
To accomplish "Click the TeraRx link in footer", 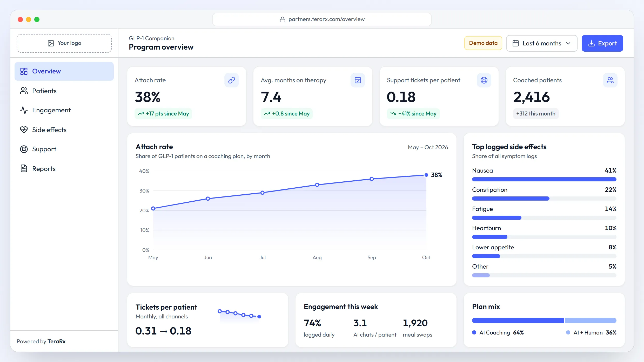I will (57, 341).
